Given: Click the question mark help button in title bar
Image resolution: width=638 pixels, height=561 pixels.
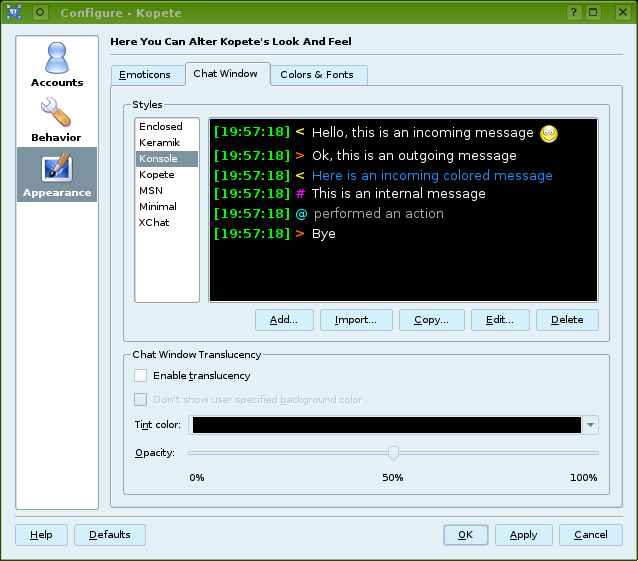Looking at the screenshot, I should pyautogui.click(x=574, y=13).
